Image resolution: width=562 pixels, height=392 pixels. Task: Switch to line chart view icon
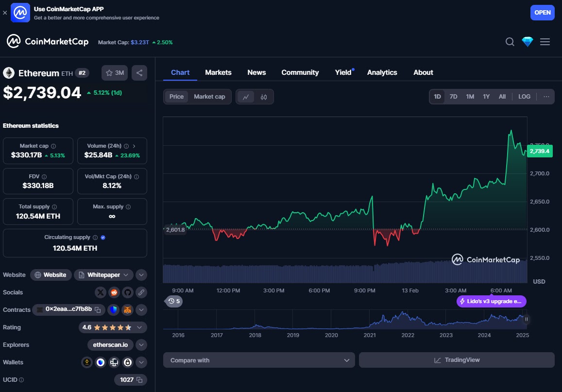point(246,97)
